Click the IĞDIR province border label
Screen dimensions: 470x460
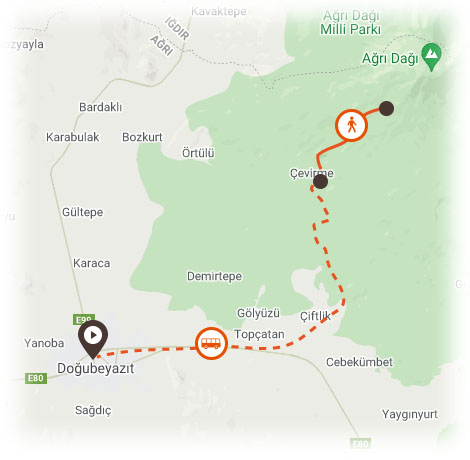(x=177, y=29)
